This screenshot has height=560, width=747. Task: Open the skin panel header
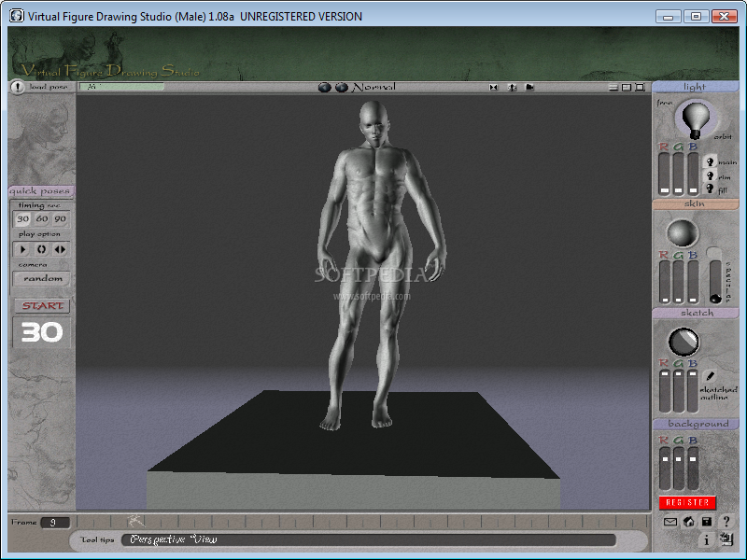pos(695,203)
